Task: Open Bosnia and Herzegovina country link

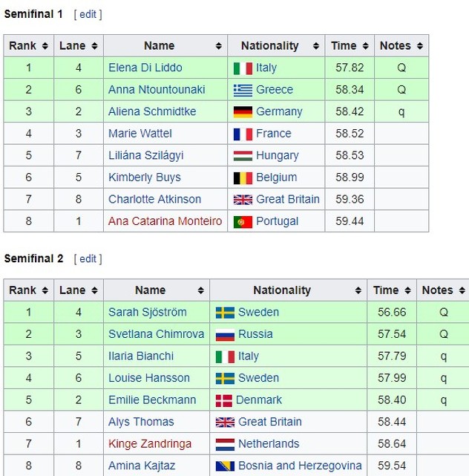Action: [300, 466]
